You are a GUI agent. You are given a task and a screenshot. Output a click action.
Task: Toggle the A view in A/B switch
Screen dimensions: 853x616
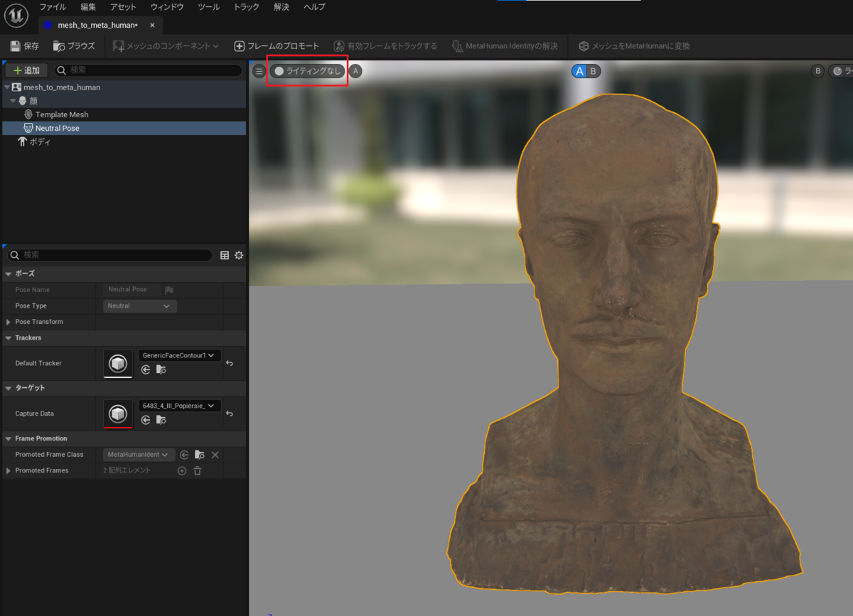(580, 71)
